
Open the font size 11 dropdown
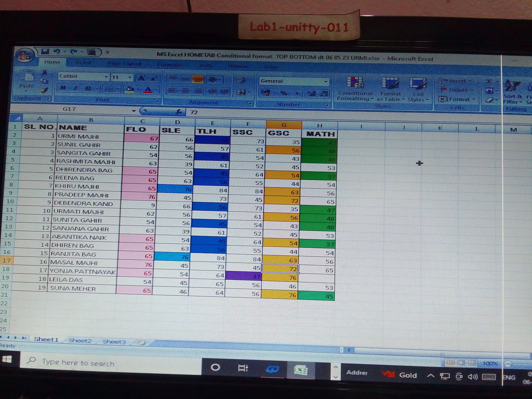pyautogui.click(x=130, y=77)
